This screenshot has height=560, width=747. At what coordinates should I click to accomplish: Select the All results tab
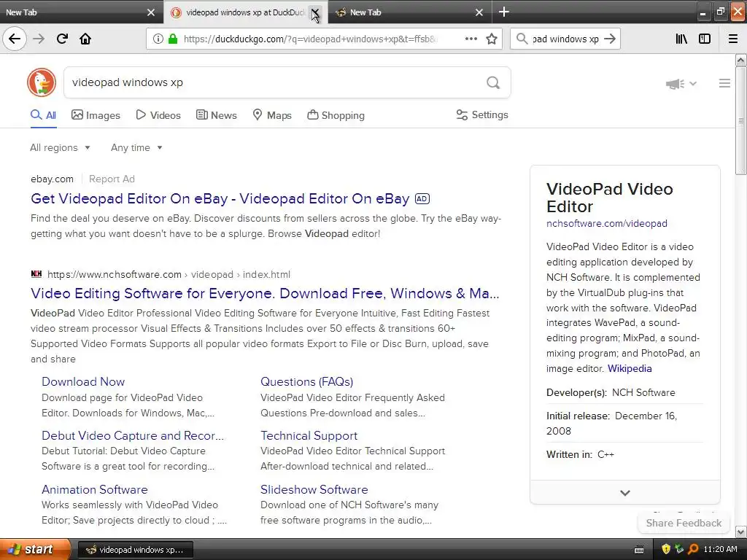(43, 115)
